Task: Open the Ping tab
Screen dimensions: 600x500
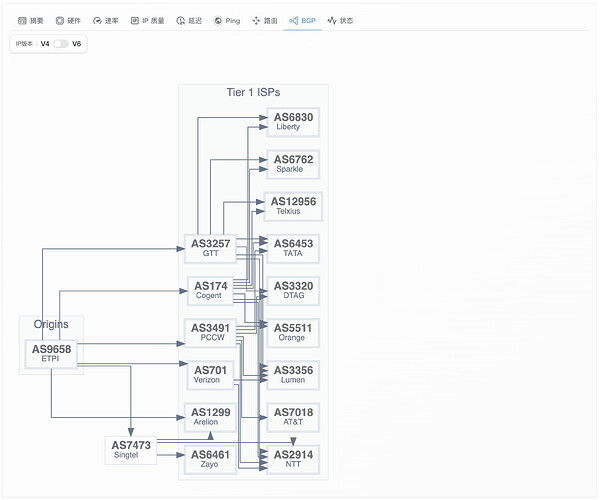Action: [227, 21]
